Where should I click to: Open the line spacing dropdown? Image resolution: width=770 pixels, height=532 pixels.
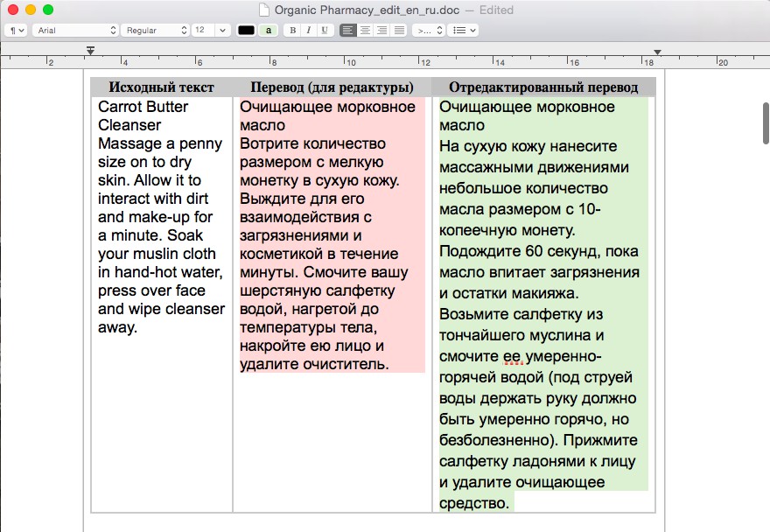pos(428,30)
